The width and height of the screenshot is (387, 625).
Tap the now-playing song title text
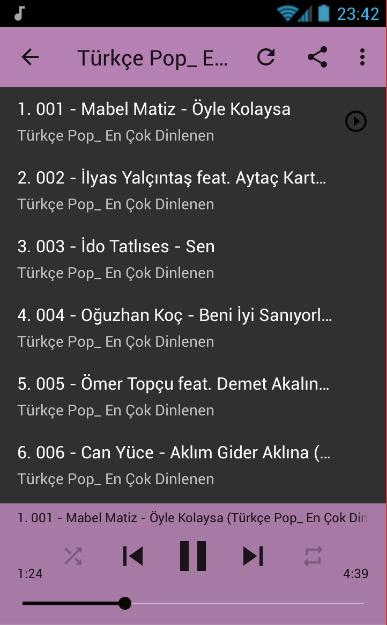pyautogui.click(x=192, y=518)
